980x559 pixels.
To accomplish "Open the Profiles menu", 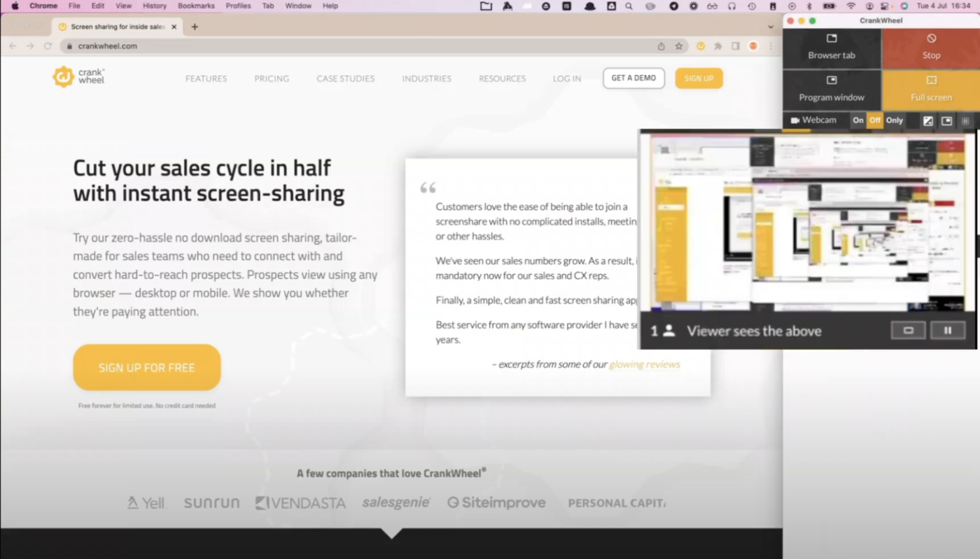I will pos(238,6).
